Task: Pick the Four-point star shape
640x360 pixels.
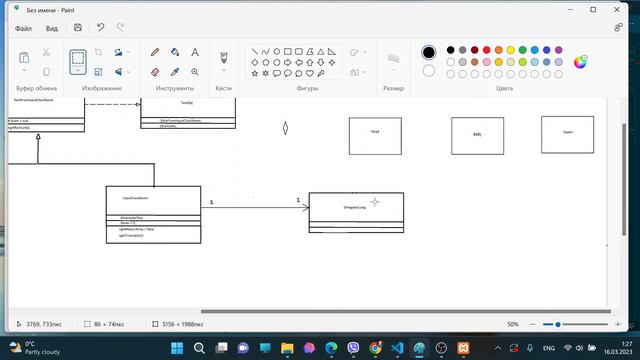Action: (x=332, y=62)
